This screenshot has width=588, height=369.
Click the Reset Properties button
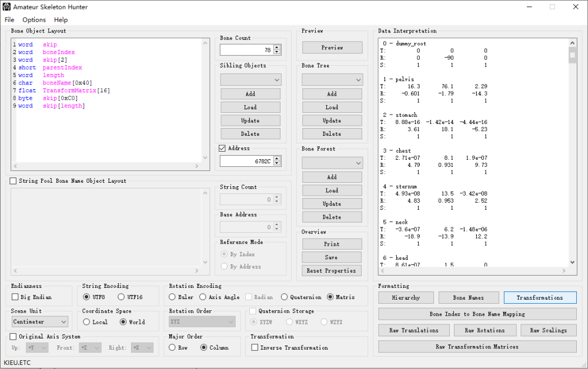(x=332, y=271)
